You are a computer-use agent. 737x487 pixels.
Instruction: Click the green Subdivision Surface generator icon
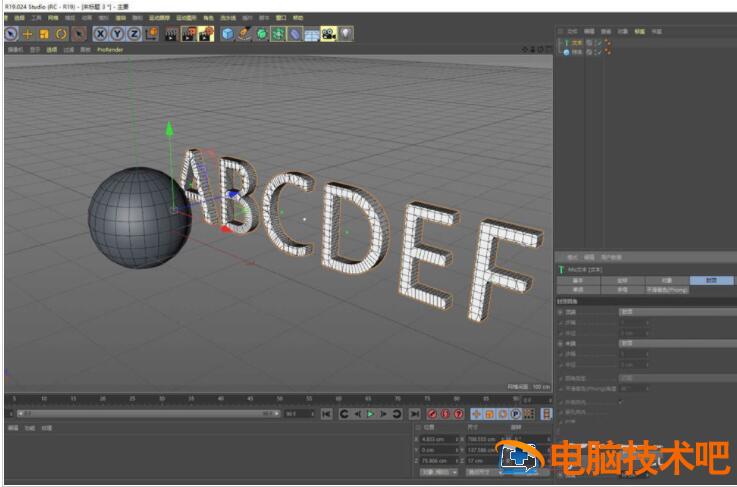(x=261, y=34)
